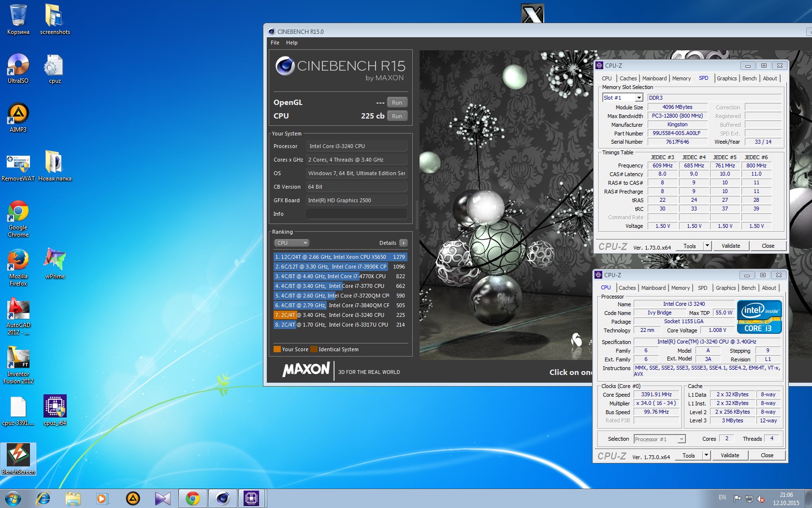Open the Recycle Bin (Корзина) desktop icon
The height and width of the screenshot is (508, 812).
[18, 19]
